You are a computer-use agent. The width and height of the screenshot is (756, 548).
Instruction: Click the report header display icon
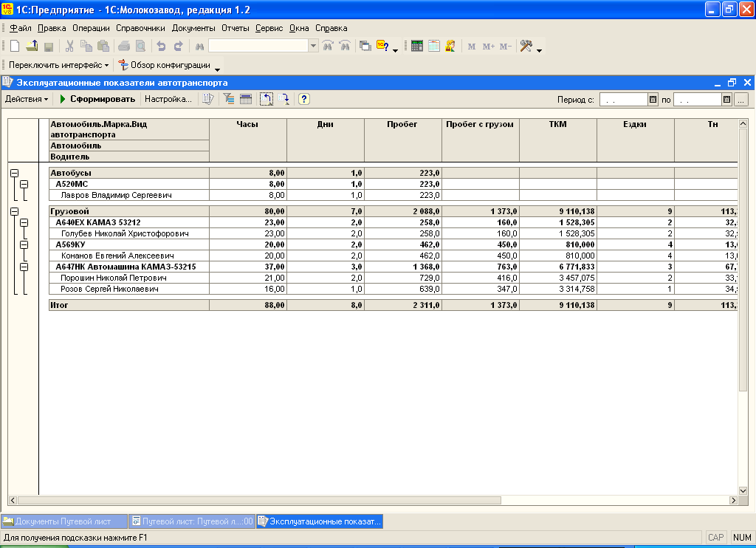246,99
